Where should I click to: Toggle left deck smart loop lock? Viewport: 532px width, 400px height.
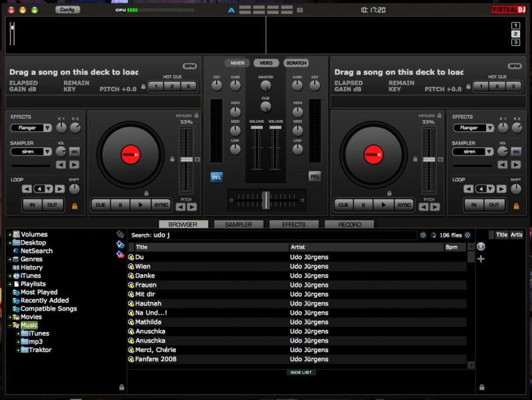[74, 206]
